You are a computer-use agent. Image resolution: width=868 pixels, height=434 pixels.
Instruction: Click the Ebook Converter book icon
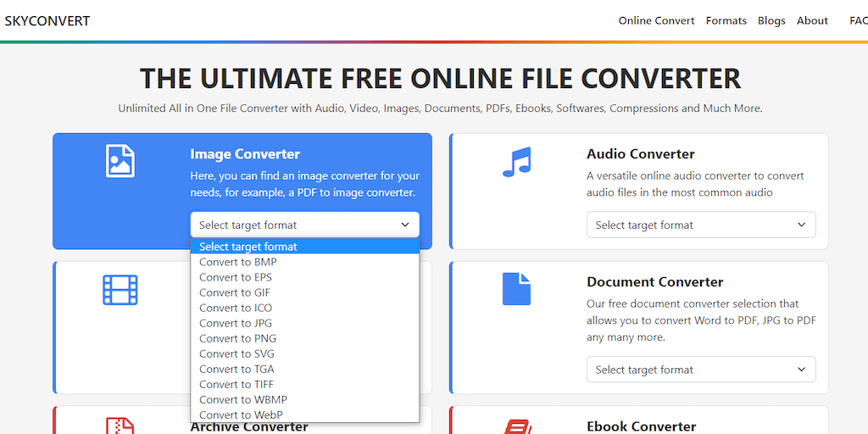516,427
